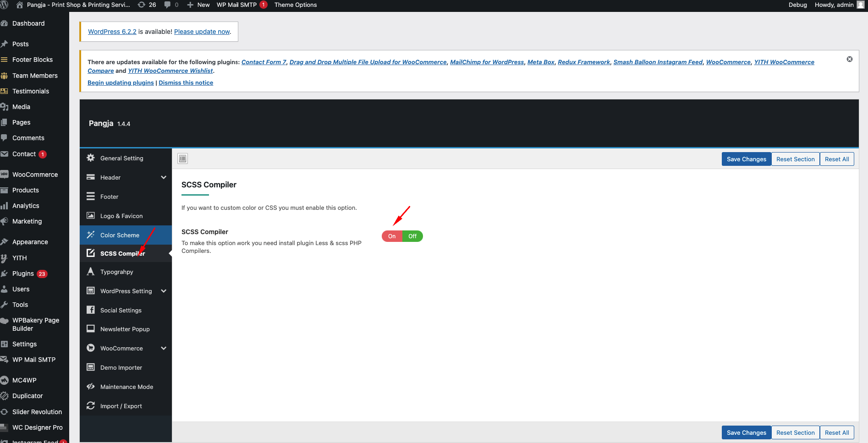This screenshot has height=443, width=868.
Task: Open the updates icon showing 26
Action: coord(147,5)
